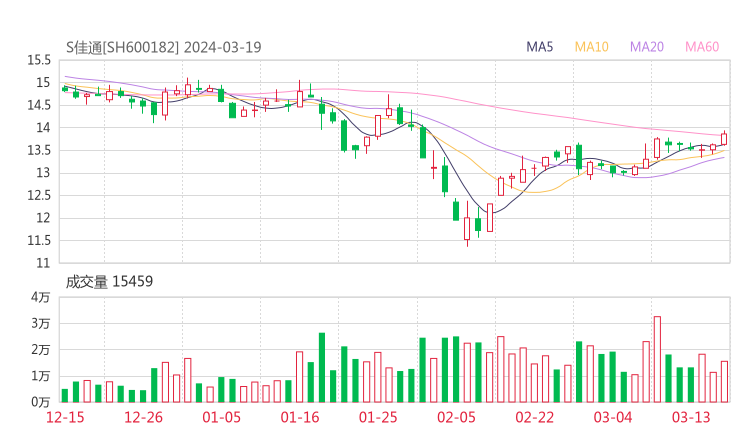Click the 11.5 price axis label

click(39, 240)
